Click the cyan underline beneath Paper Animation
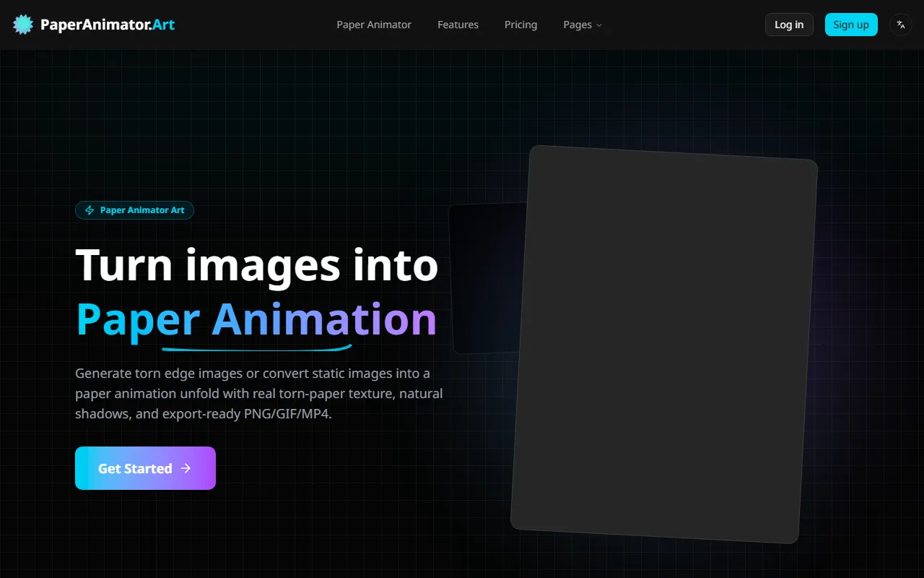 (x=256, y=350)
